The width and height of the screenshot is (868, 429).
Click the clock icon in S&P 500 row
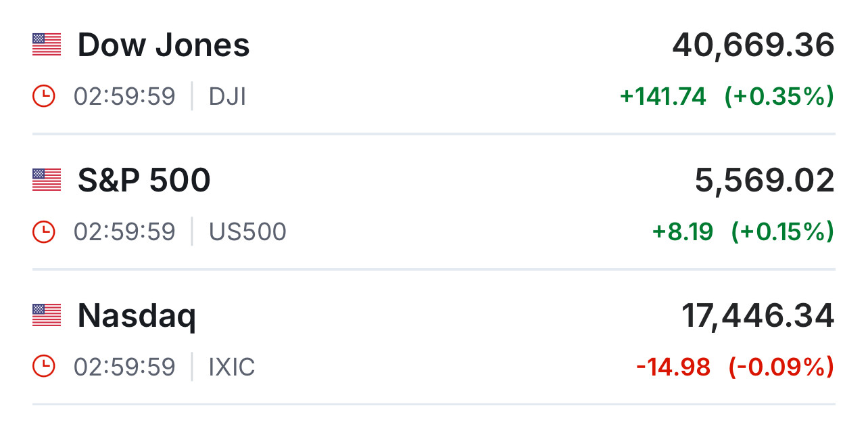click(44, 231)
